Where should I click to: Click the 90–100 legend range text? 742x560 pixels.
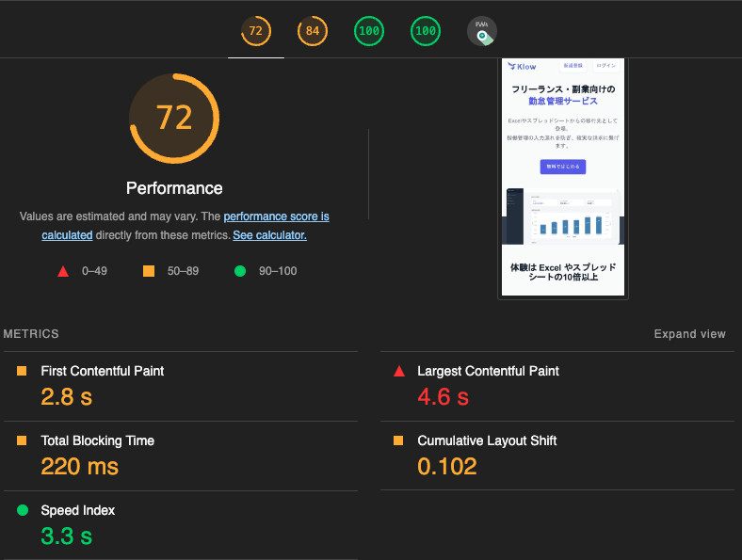point(278,271)
